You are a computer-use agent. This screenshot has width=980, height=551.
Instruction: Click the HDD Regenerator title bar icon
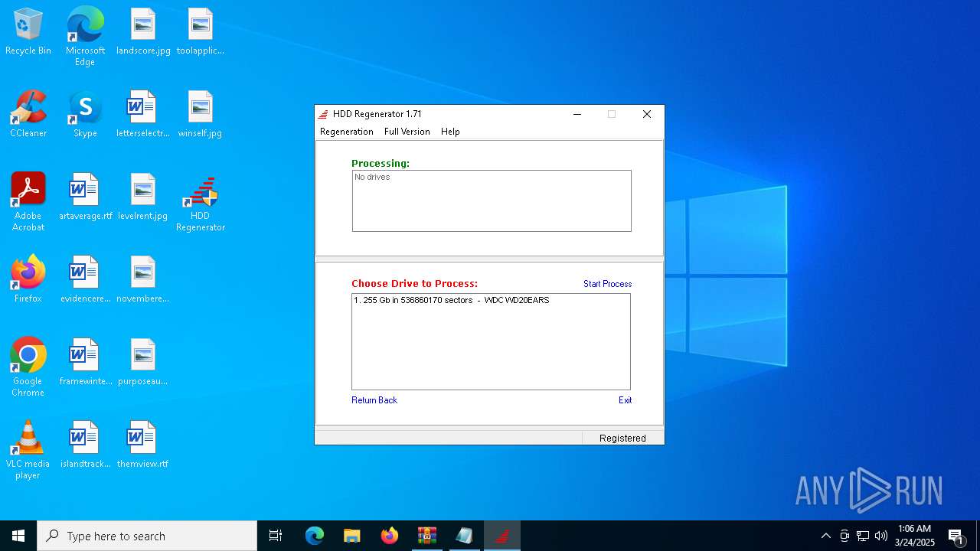(x=323, y=114)
